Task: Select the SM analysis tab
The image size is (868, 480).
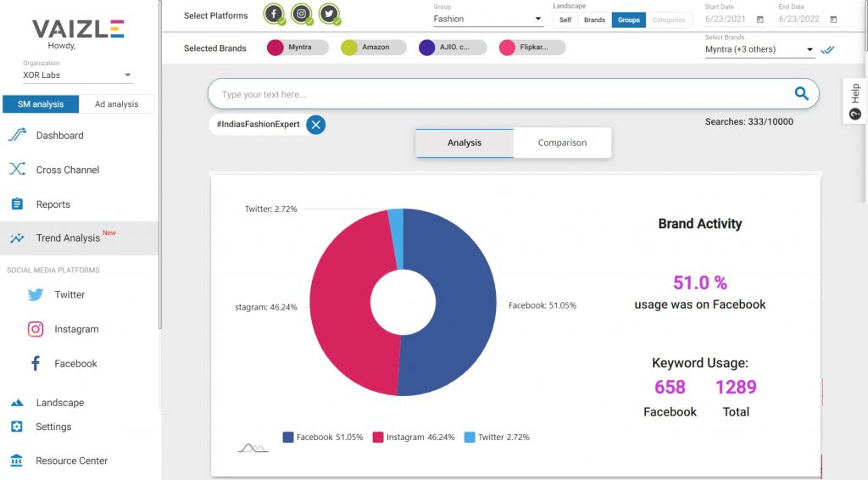Action: 41,104
